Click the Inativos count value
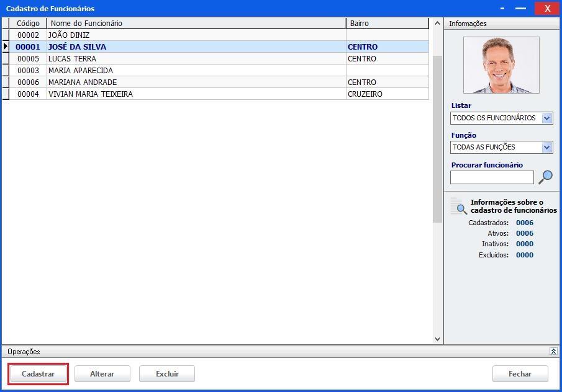 point(525,244)
